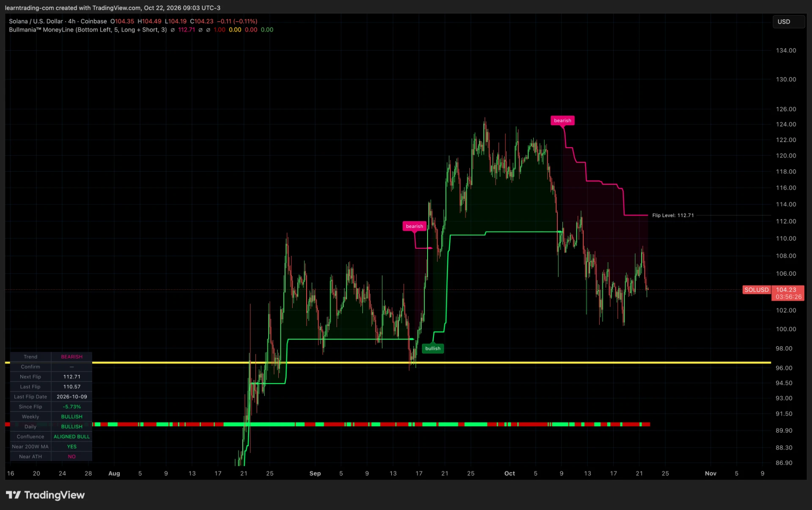Click the ALIGNED BULL confluence cell
The image size is (812, 510).
(71, 437)
